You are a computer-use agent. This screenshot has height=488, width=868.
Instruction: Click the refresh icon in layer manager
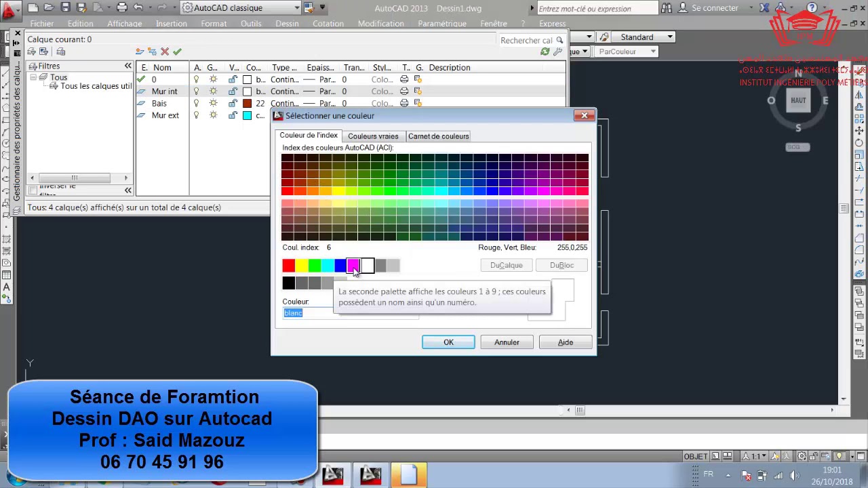click(545, 52)
